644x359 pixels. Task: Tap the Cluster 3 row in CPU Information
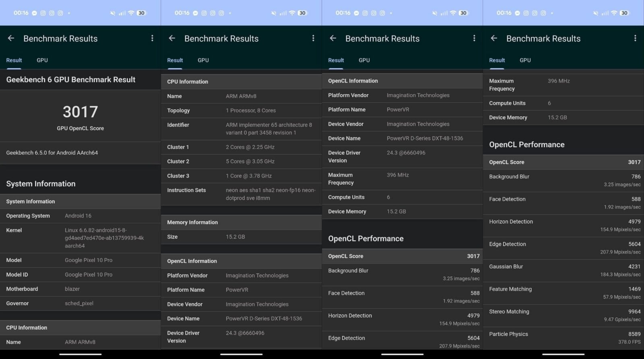(x=242, y=176)
